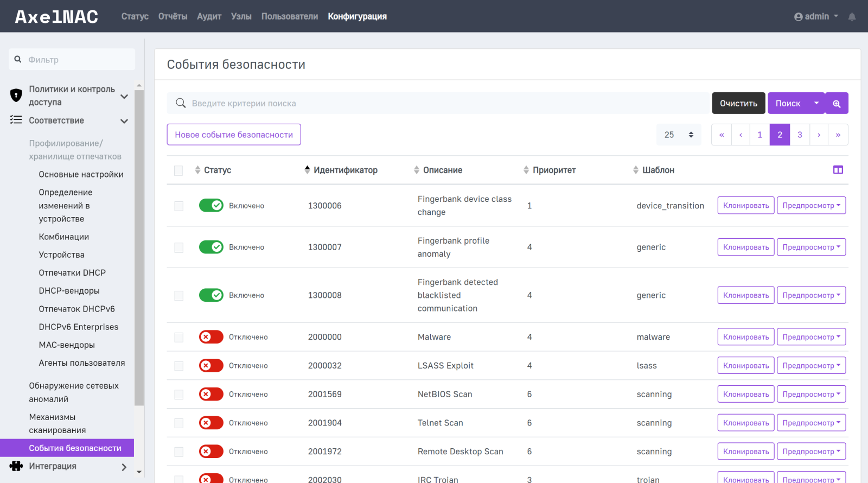This screenshot has height=483, width=868.
Task: Click the advanced search magnifier icon button
Action: [x=837, y=104]
